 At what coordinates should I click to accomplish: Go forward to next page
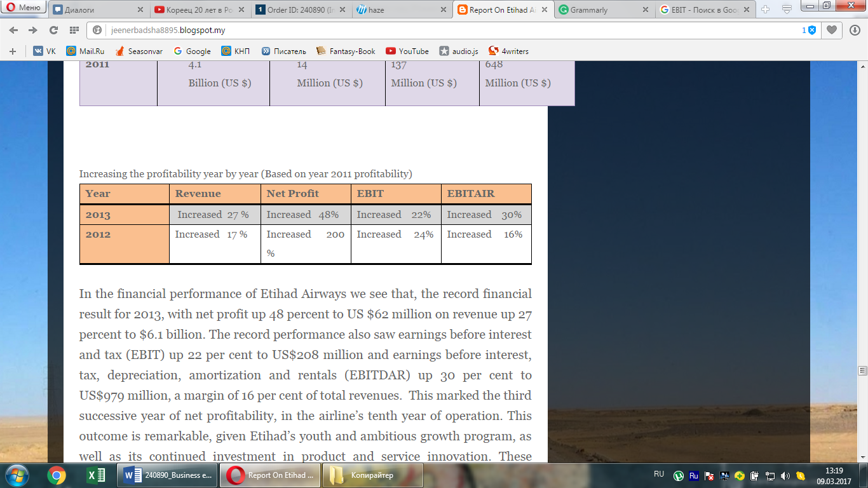(32, 30)
